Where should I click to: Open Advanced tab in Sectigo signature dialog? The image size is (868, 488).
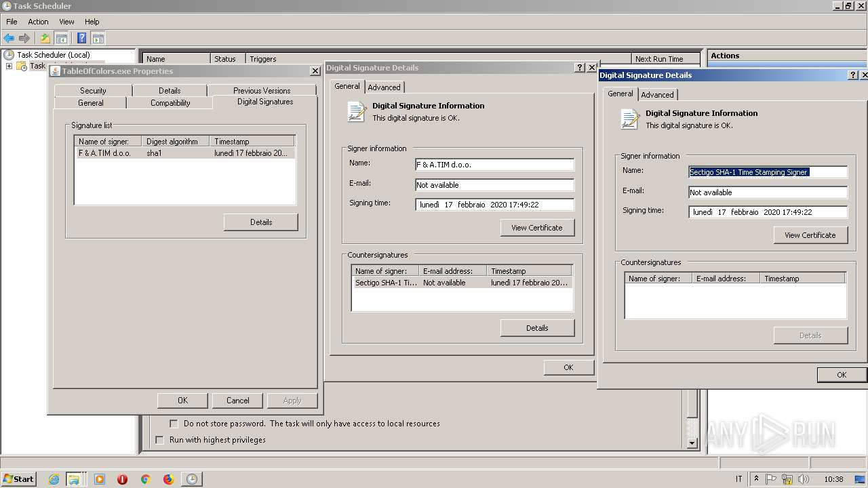tap(658, 95)
